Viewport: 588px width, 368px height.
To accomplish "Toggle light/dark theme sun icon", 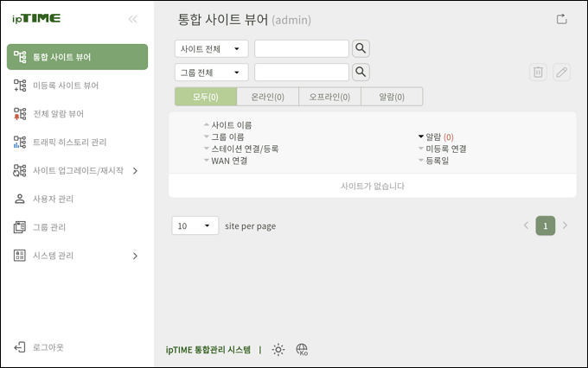I will (278, 350).
